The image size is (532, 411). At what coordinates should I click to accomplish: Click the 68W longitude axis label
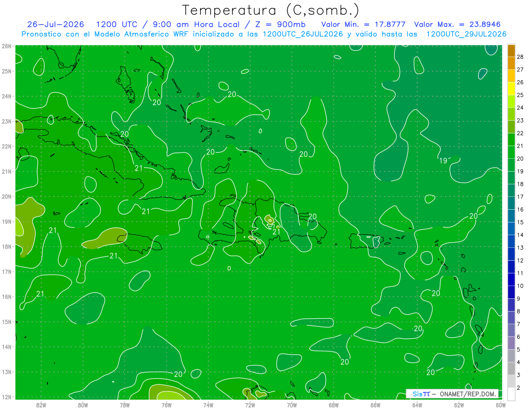[x=334, y=405]
